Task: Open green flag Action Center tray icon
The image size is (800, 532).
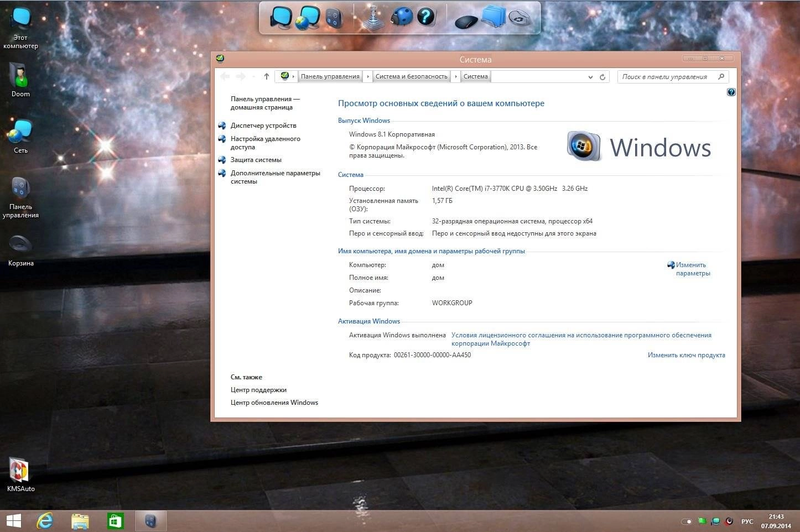Action: pyautogui.click(x=702, y=521)
